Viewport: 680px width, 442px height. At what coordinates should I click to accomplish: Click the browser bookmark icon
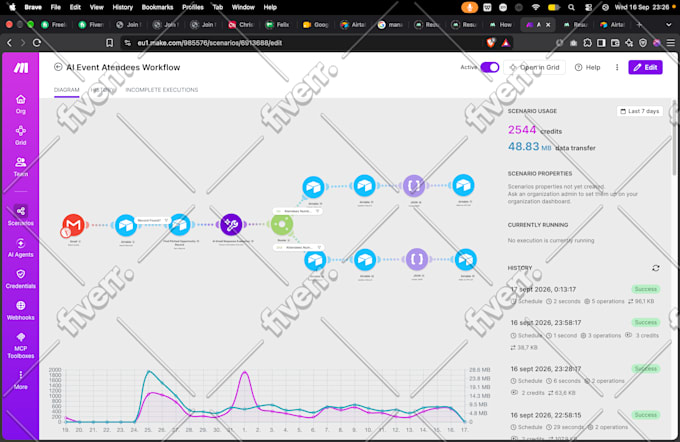(110, 43)
